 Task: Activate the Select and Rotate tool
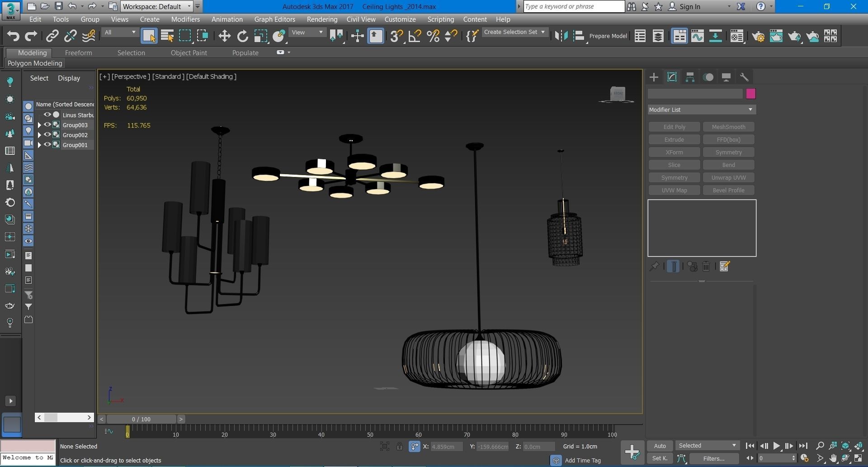pyautogui.click(x=243, y=36)
